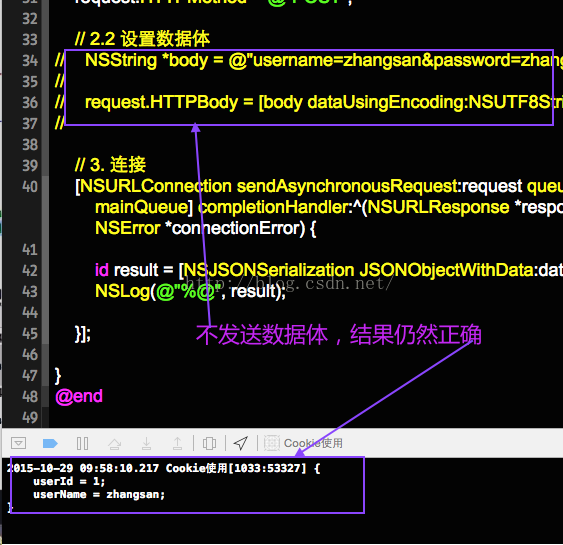Image resolution: width=563 pixels, height=545 pixels.
Task: Click gutter line number 45
Action: coord(30,334)
